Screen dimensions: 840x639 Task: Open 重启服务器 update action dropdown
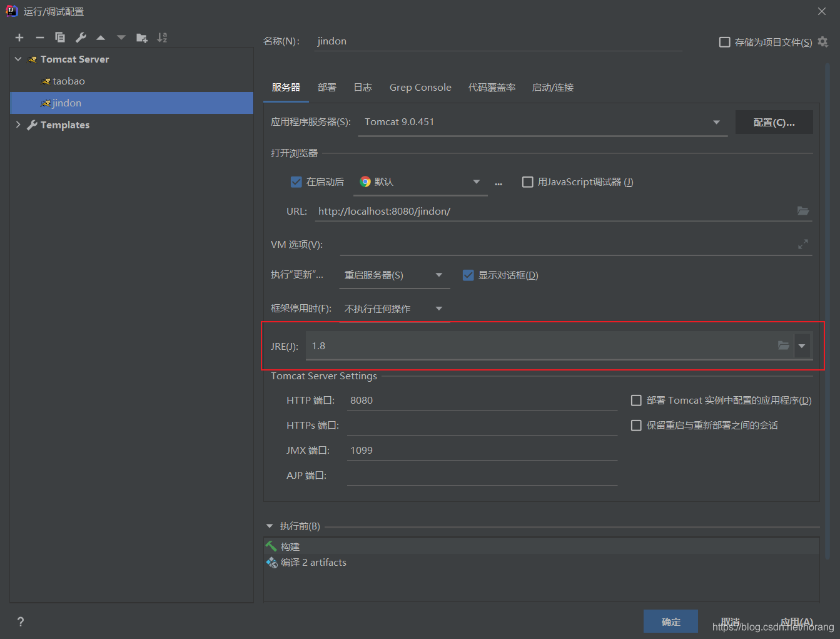(x=394, y=275)
